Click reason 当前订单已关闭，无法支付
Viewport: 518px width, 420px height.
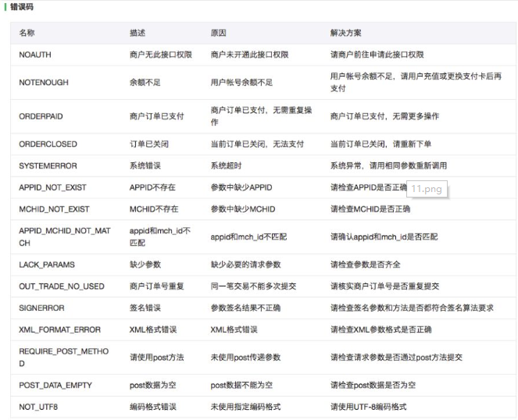[x=257, y=144]
